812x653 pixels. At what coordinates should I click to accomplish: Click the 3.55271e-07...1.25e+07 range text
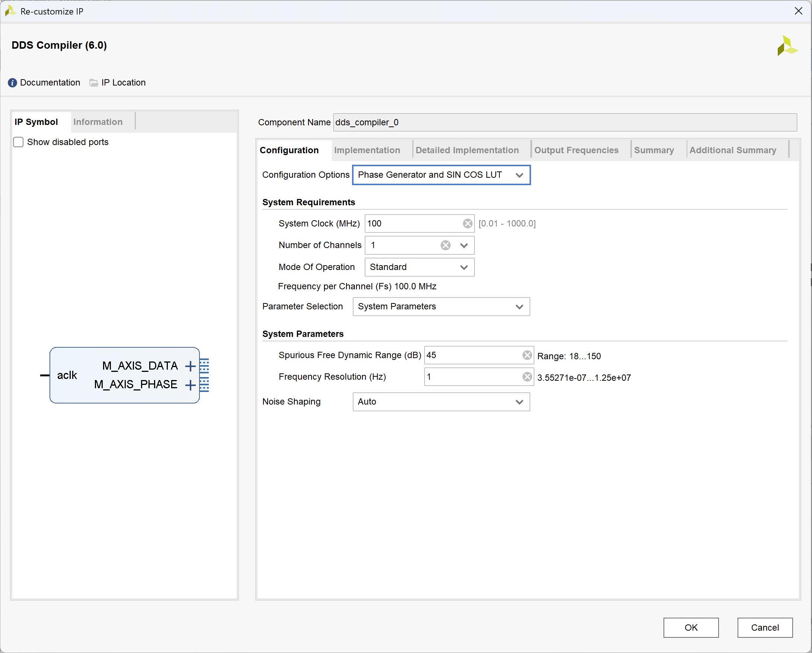point(584,378)
